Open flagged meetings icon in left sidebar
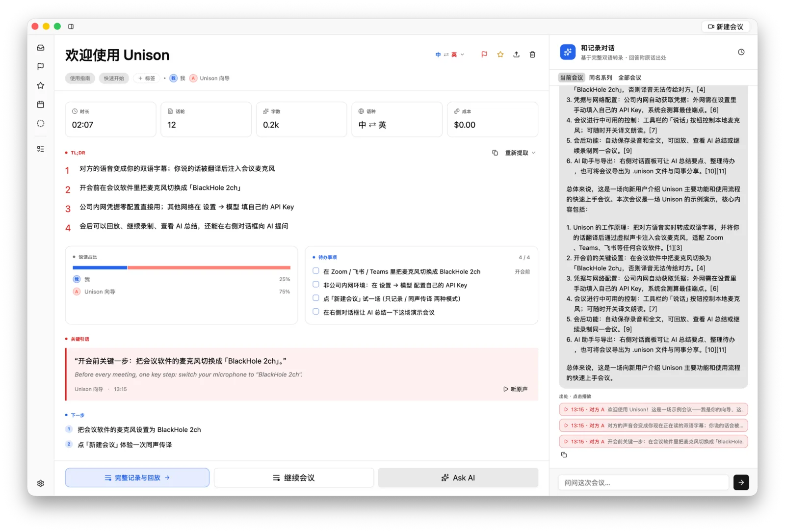This screenshot has width=785, height=532. pyautogui.click(x=41, y=66)
